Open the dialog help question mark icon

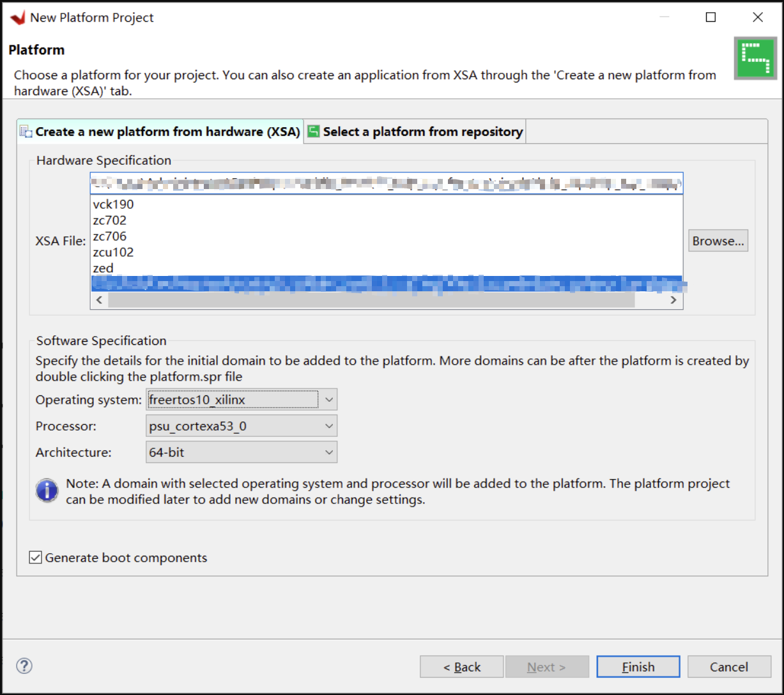24,666
